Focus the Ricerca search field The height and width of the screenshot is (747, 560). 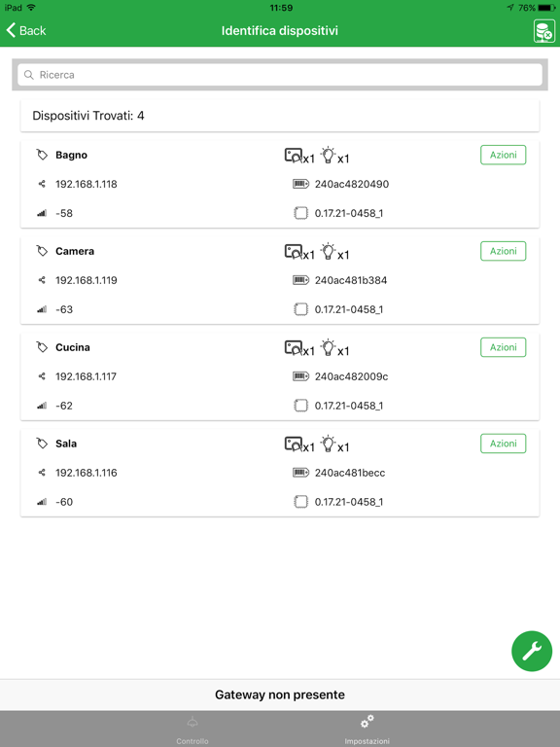tap(280, 75)
